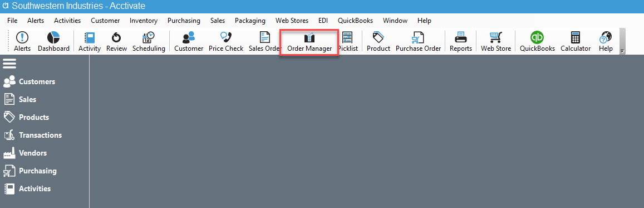Open the Activities menu

67,21
